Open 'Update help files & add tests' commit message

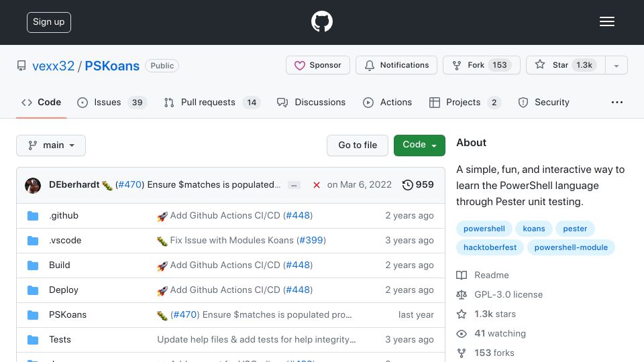tap(256, 339)
